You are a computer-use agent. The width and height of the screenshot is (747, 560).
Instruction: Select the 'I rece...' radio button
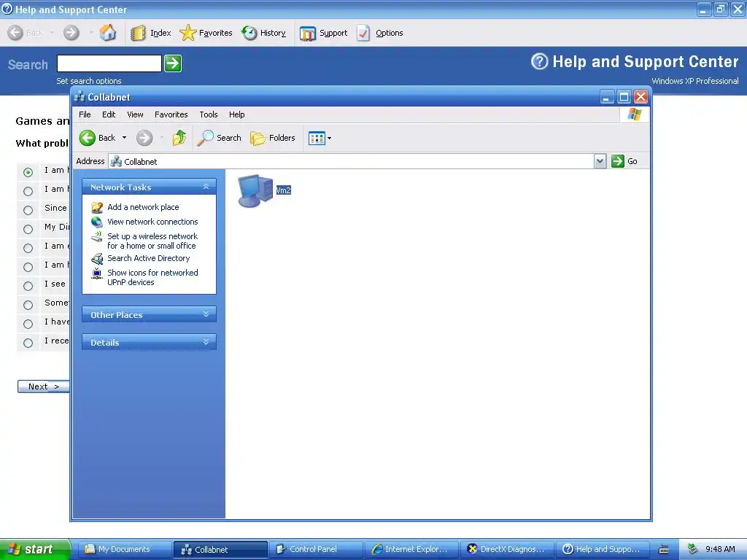click(28, 343)
